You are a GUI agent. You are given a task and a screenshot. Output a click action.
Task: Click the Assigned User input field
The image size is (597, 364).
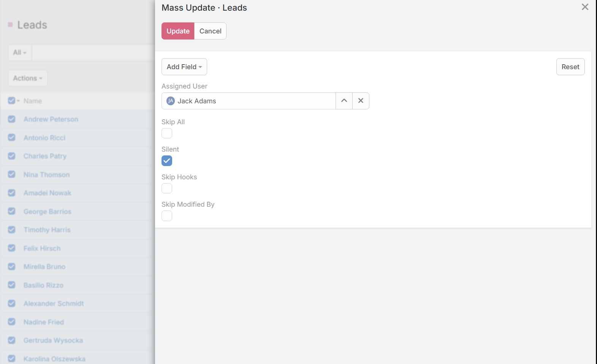tap(255, 101)
